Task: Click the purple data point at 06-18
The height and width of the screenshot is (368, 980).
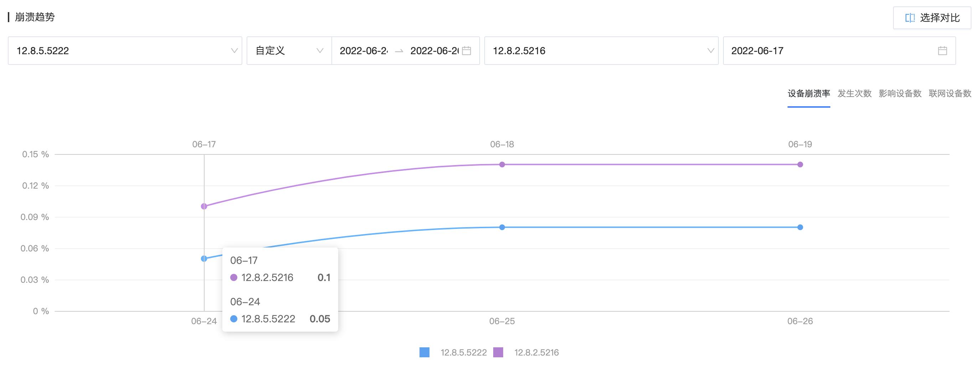Action: (x=503, y=164)
